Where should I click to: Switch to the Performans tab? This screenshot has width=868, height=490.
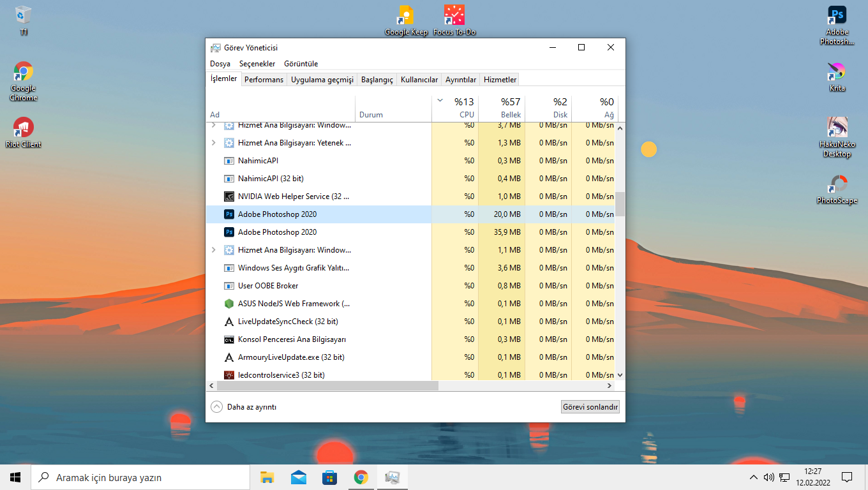(x=264, y=80)
